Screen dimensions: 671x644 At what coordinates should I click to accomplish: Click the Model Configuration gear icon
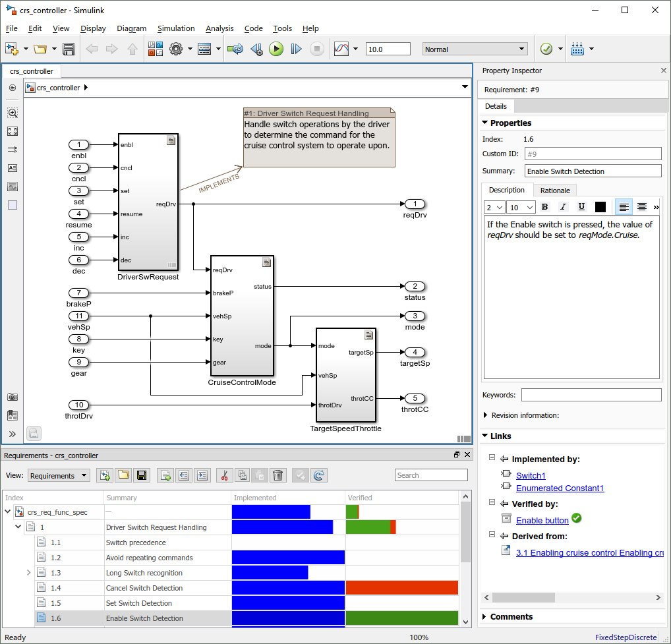click(x=175, y=49)
